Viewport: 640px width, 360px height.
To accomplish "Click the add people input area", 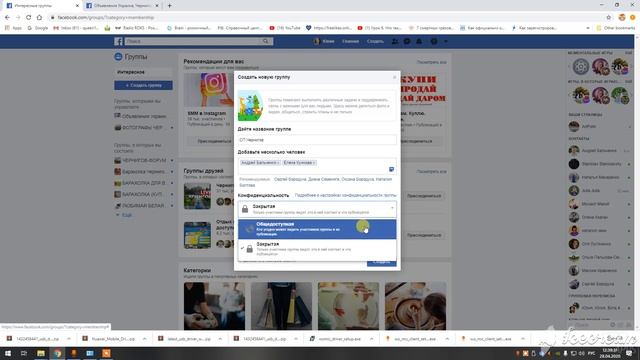I will coord(317,166).
